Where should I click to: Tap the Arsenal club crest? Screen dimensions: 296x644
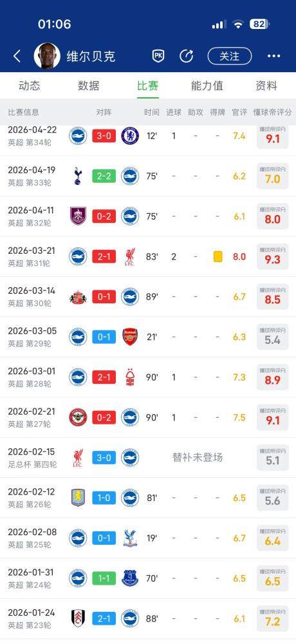tap(130, 337)
